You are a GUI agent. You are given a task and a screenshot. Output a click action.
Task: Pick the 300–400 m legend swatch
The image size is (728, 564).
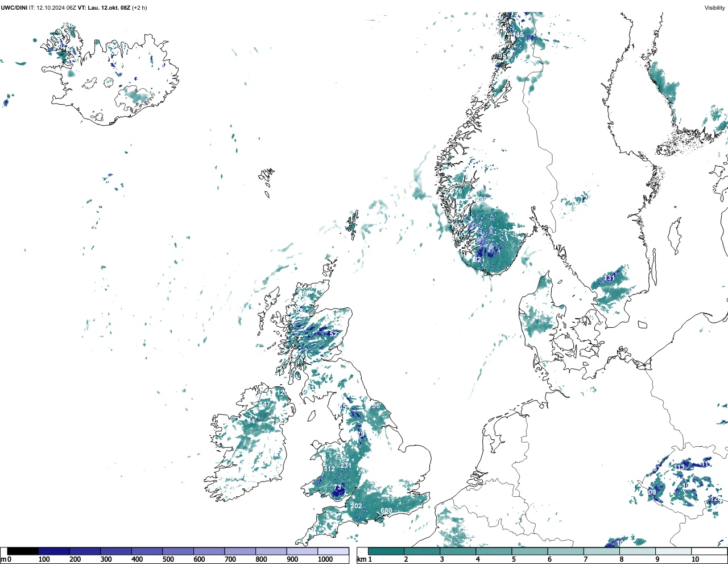click(116, 551)
